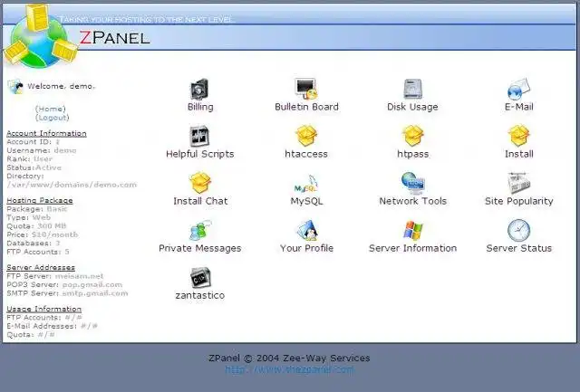Click the Disk Usage drive icon
This screenshot has width=580, height=392.
pyautogui.click(x=413, y=89)
